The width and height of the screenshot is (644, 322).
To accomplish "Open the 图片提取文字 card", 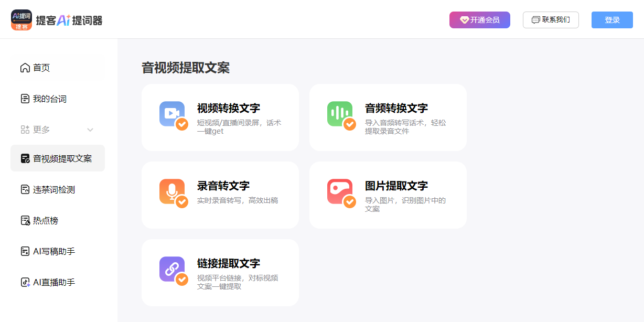I will click(388, 195).
